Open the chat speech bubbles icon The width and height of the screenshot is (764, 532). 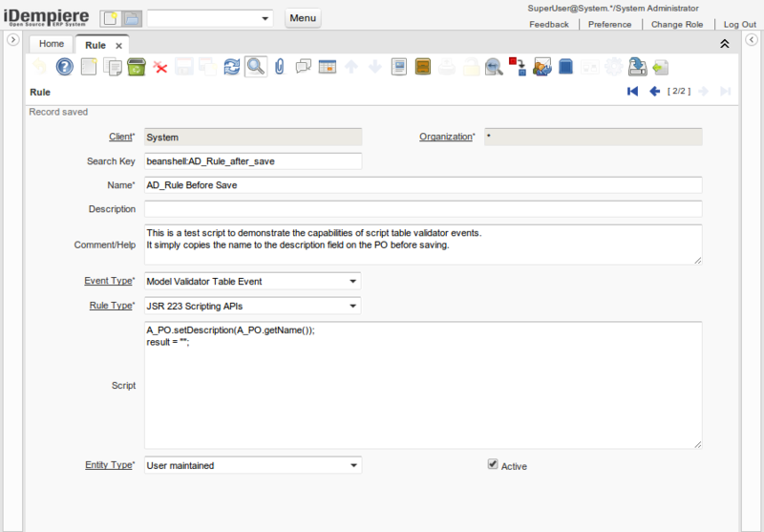[304, 67]
